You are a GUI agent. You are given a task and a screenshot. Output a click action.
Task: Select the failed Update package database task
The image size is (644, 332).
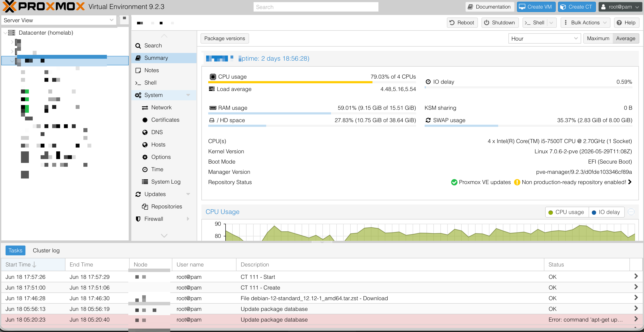pos(322,320)
